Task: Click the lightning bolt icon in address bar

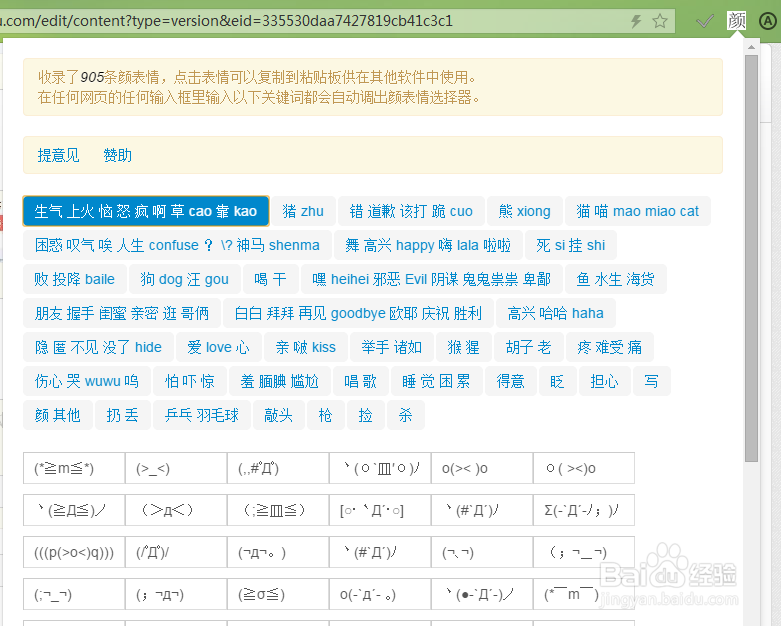Action: coord(636,21)
